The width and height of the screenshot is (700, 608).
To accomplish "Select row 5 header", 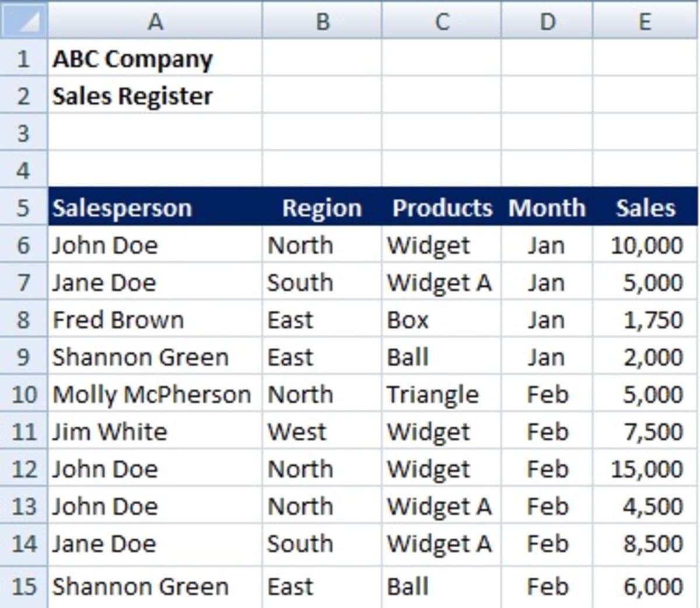I will [x=23, y=207].
